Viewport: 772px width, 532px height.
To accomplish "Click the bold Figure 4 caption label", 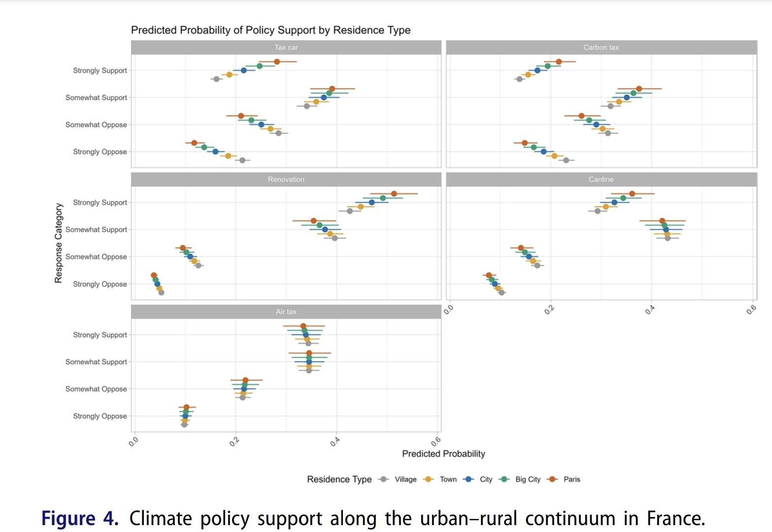I will 80,519.
